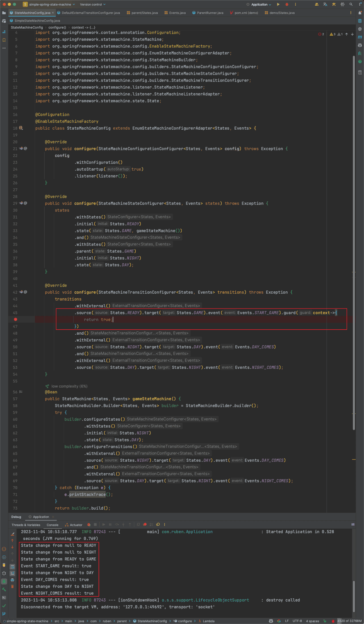Open the Terminal tool window icon
Image resolution: width=364 pixels, height=624 pixels.
coord(4,598)
